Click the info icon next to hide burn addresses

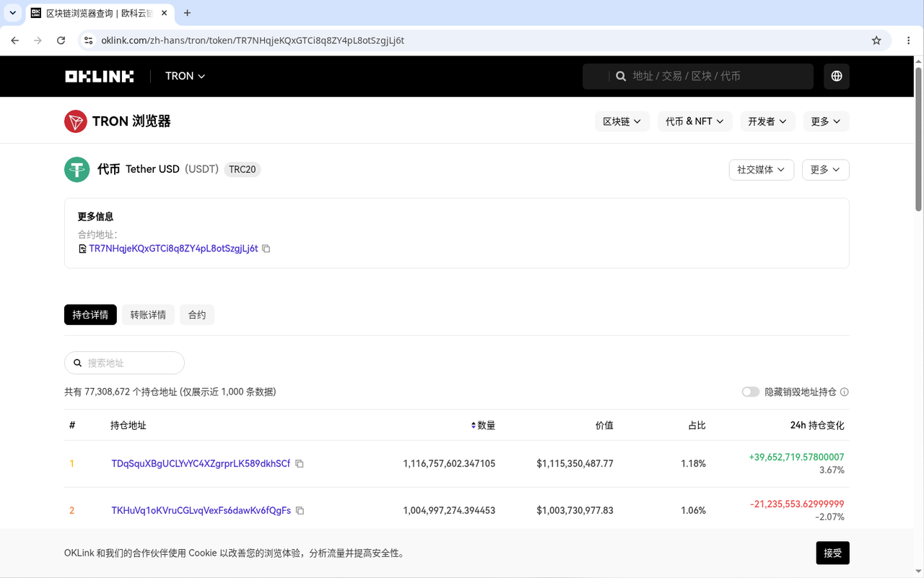[845, 392]
